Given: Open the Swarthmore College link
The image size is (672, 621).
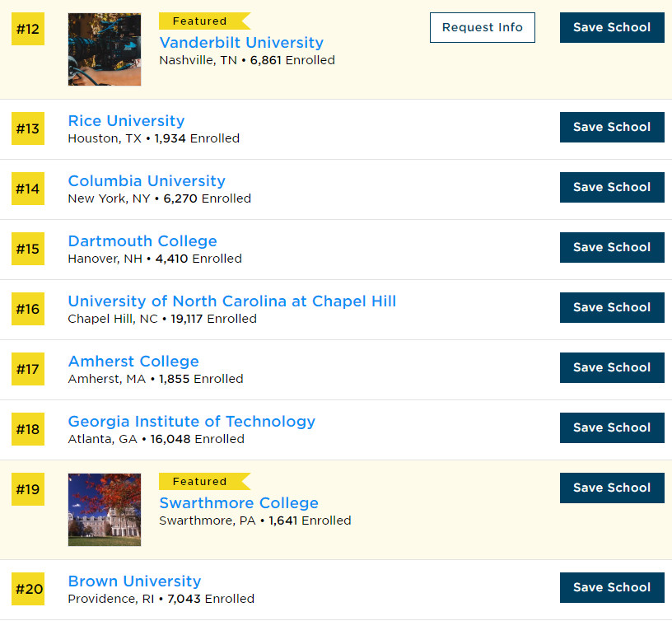Looking at the screenshot, I should (x=239, y=502).
